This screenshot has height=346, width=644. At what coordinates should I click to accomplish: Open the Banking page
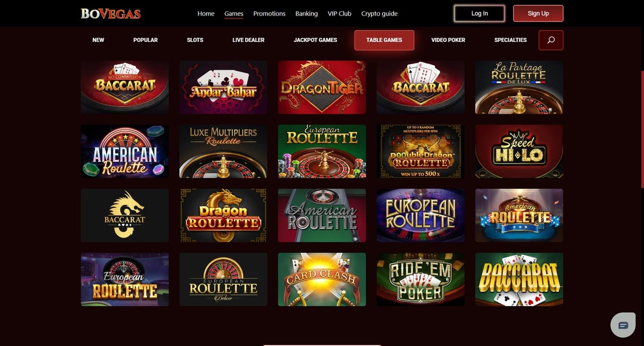[306, 13]
